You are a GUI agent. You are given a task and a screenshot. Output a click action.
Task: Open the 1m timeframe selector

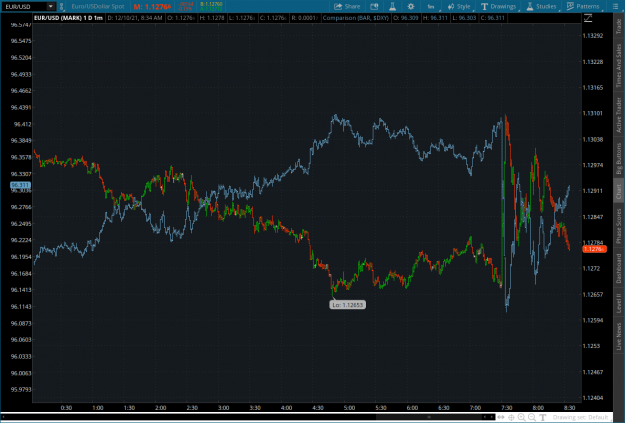click(432, 6)
